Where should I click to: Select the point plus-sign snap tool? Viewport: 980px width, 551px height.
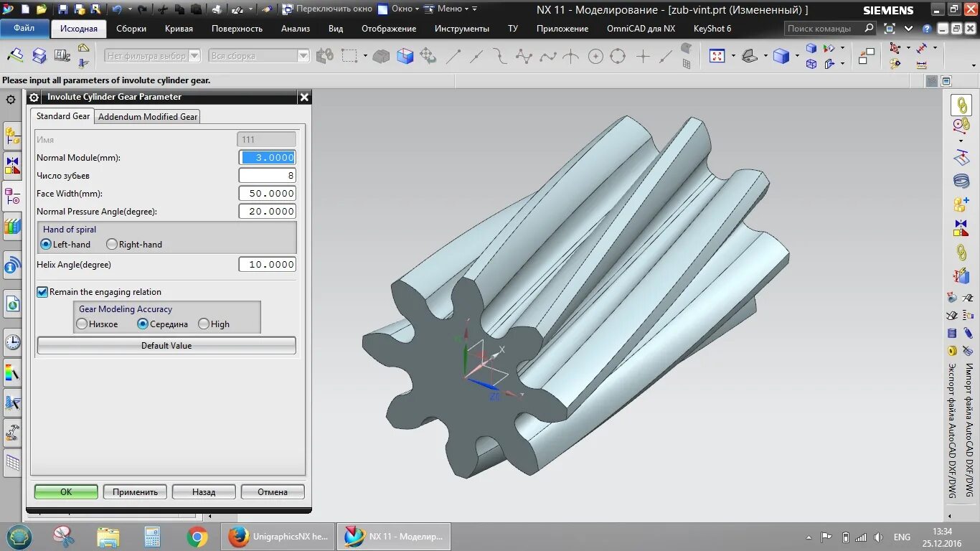(643, 57)
